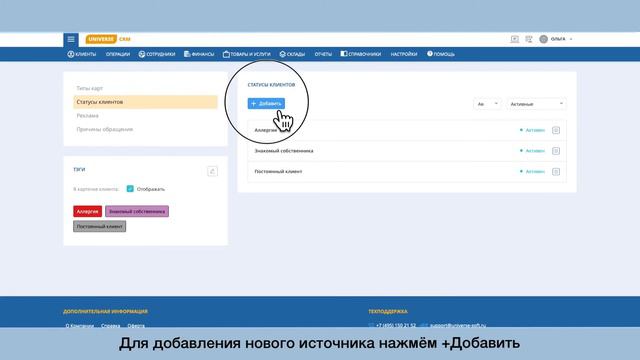640x360 pixels.
Task: Click the purple Знакомый собственника tag
Action: 137,211
